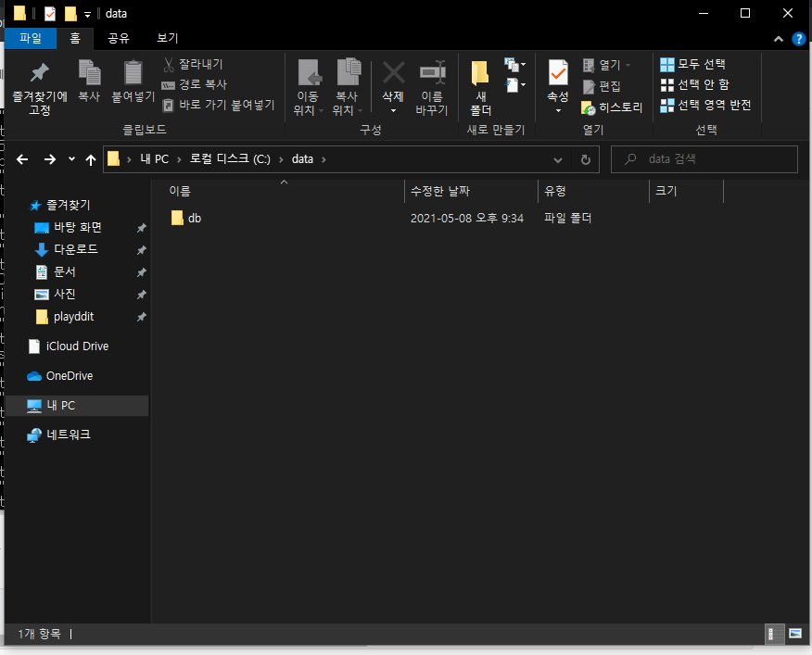Switch to the 홈 ribbon tab

[x=75, y=38]
